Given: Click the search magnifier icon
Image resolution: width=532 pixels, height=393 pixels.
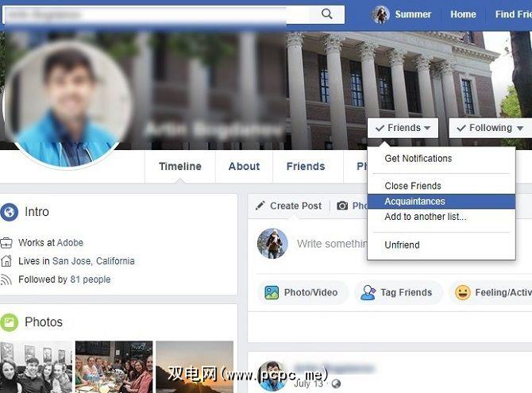Looking at the screenshot, I should tap(326, 14).
